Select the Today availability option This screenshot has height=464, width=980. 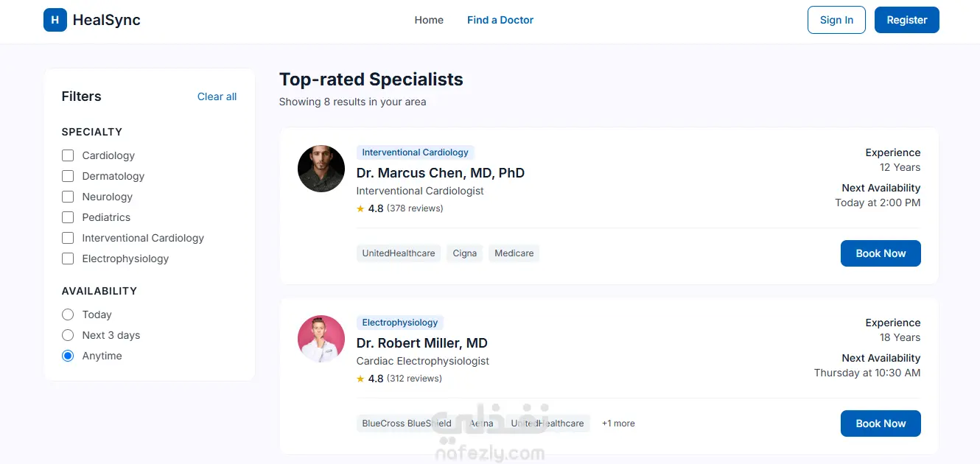(x=68, y=314)
